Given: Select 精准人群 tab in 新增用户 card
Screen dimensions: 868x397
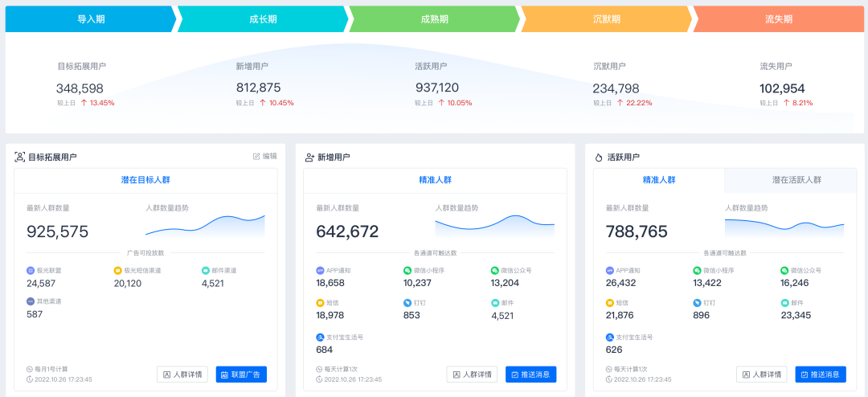Looking at the screenshot, I should [435, 181].
